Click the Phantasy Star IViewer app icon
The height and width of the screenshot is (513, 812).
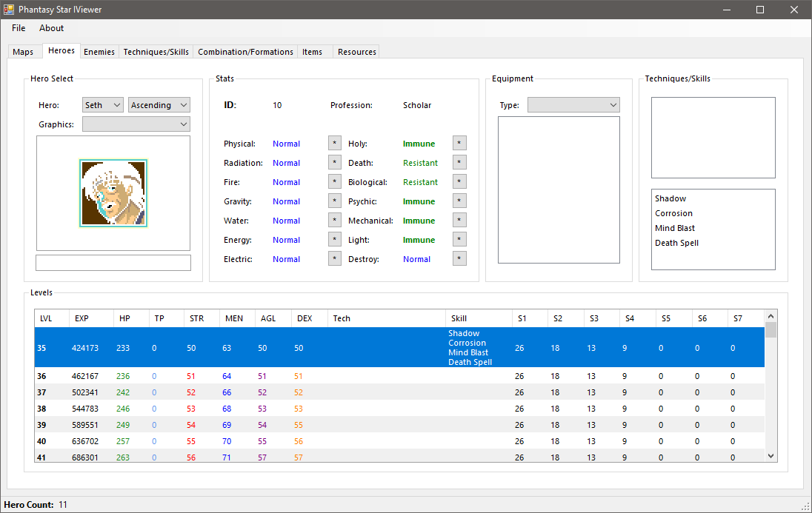pyautogui.click(x=9, y=10)
